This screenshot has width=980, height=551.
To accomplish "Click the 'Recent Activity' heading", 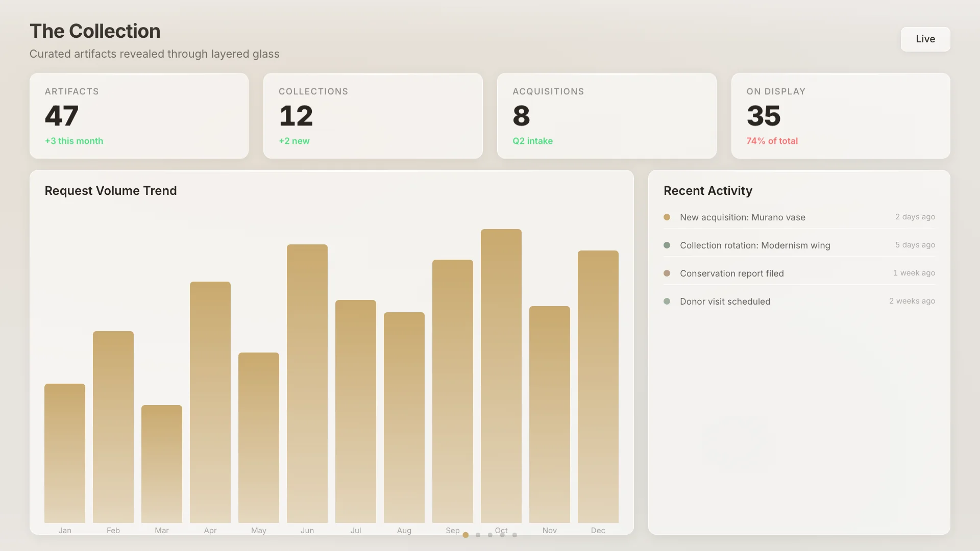I will pyautogui.click(x=708, y=191).
